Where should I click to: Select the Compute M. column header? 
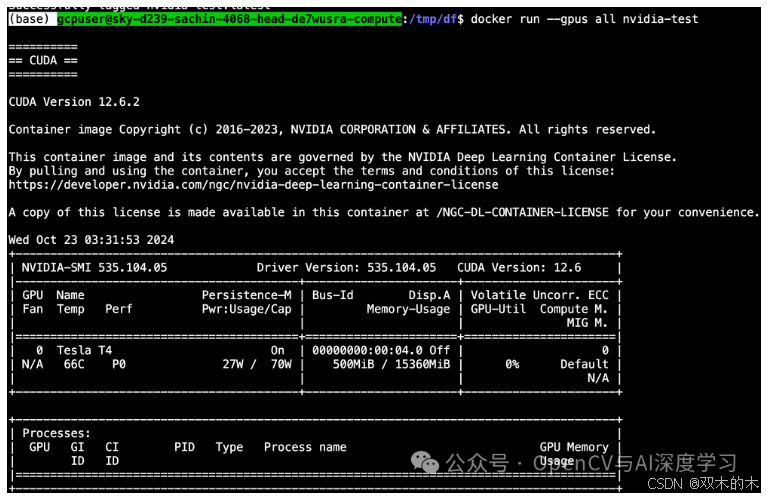coord(574,309)
